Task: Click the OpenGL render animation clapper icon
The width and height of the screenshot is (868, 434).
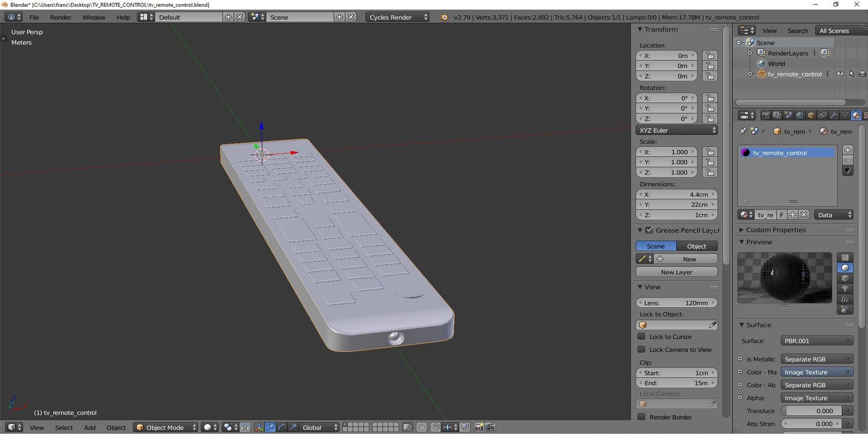Action: (x=490, y=427)
